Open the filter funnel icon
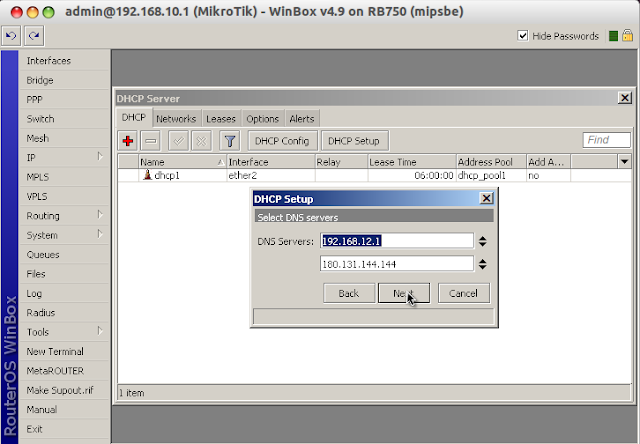Image resolution: width=640 pixels, height=444 pixels. point(229,141)
